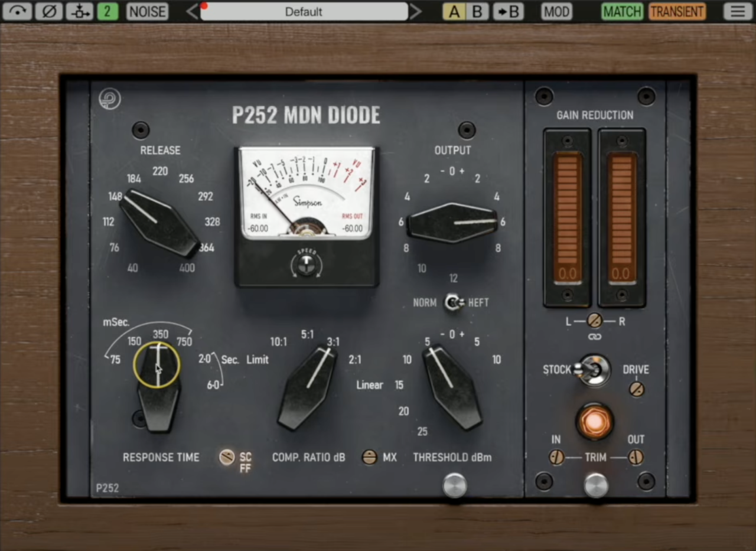Image resolution: width=756 pixels, height=551 pixels.
Task: Click the OUTPUT knob
Action: [452, 222]
